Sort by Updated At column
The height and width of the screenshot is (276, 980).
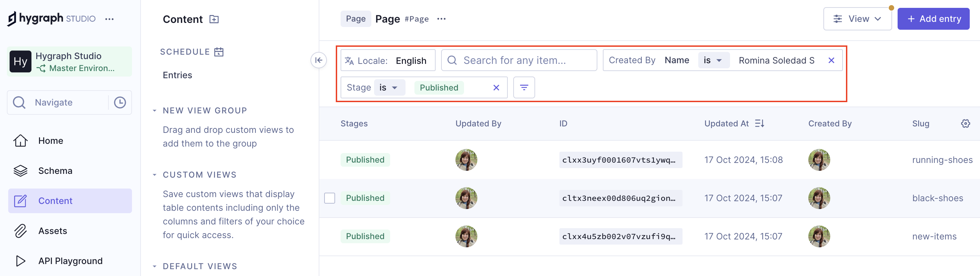(759, 124)
